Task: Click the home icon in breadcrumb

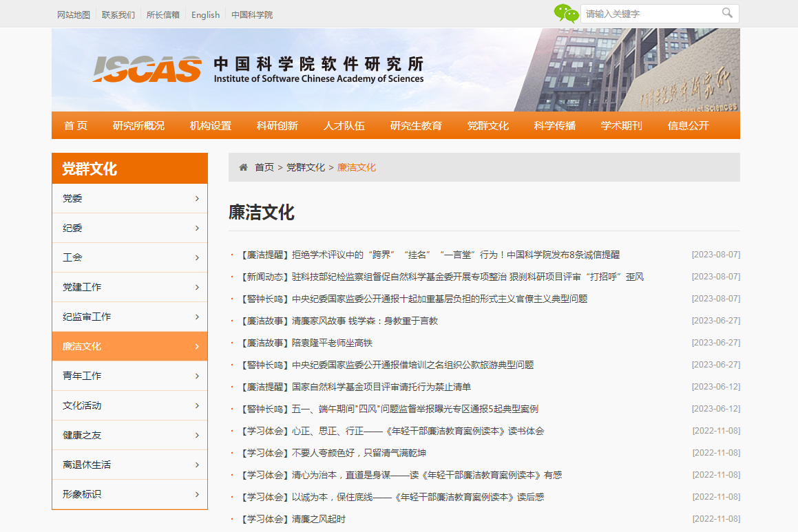Action: 243,167
